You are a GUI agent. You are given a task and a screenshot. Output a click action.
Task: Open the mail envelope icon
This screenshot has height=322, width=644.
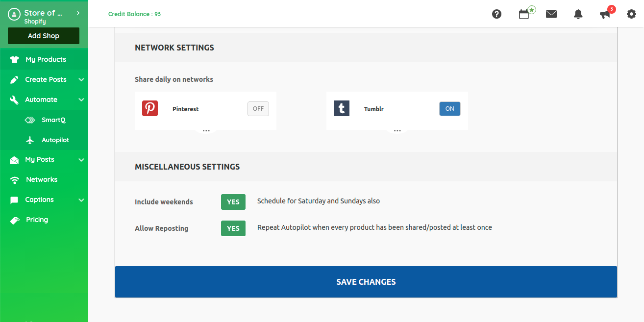[x=551, y=14]
